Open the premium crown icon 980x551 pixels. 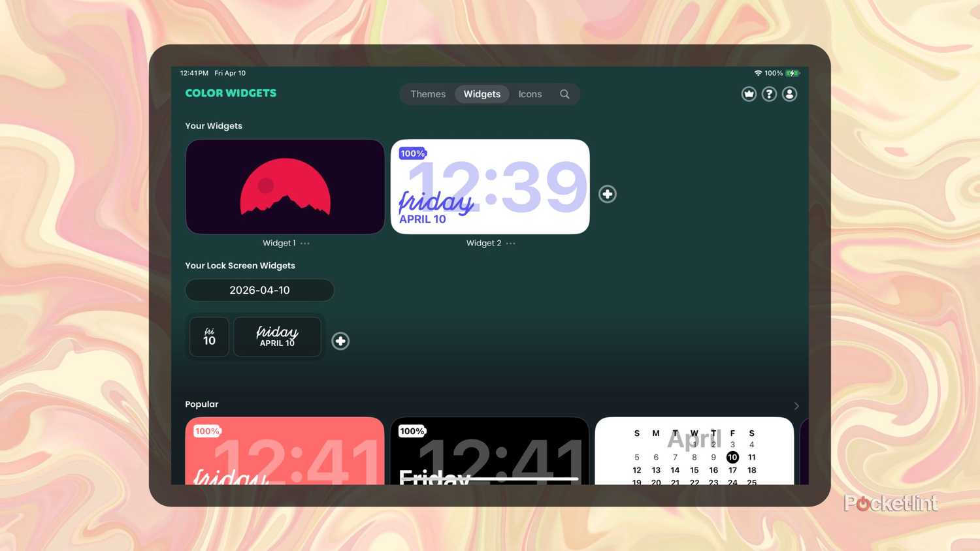tap(749, 93)
